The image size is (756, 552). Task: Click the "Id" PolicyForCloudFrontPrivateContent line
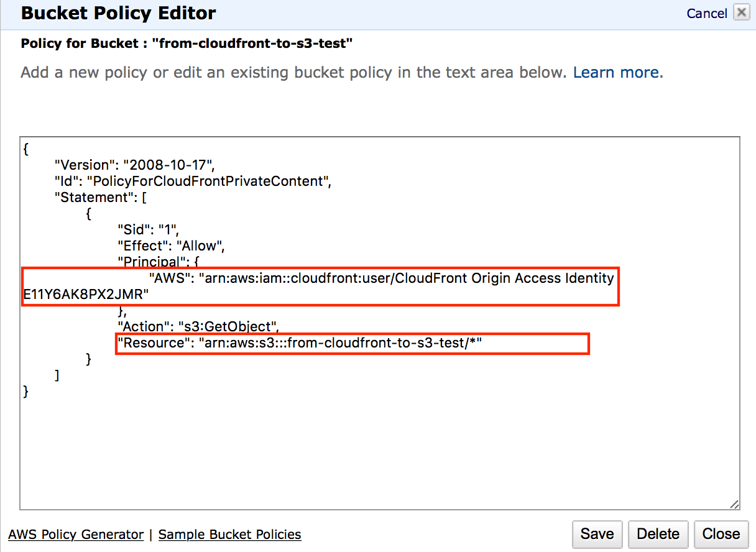click(193, 182)
